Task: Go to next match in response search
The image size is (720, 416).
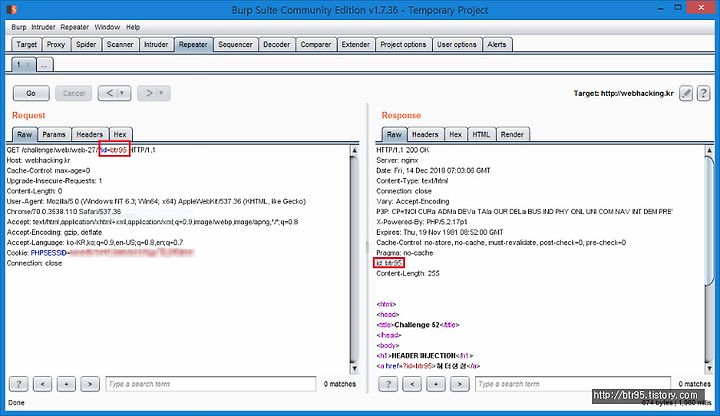Action: tap(460, 384)
